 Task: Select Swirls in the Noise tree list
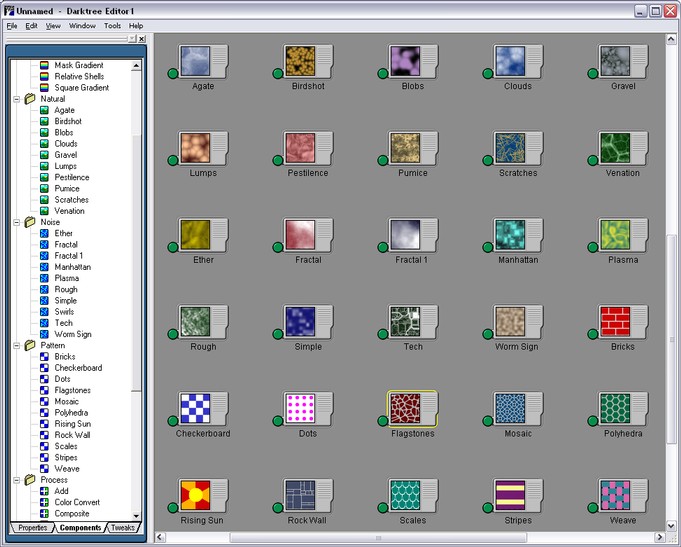(x=64, y=312)
